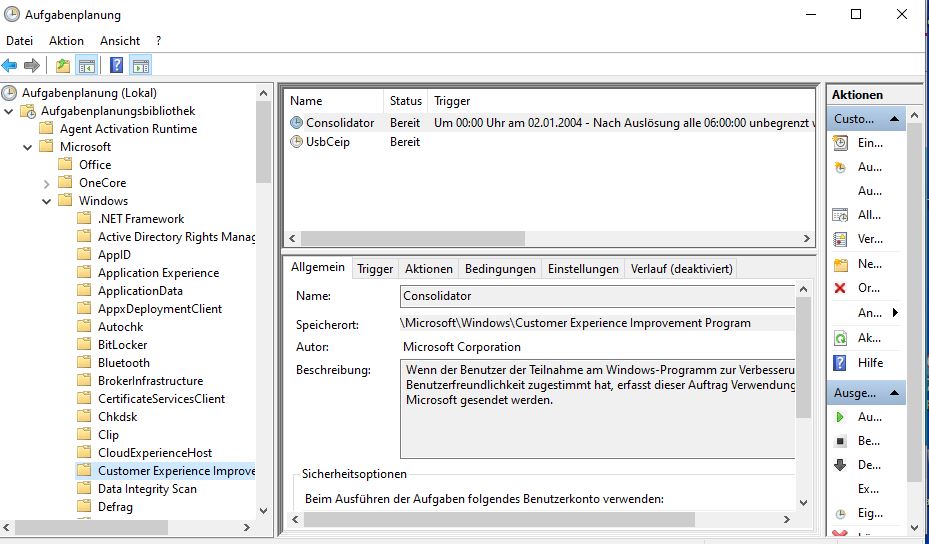Click inside the Beschreibung description box
This screenshot has width=929, height=544.
coord(597,409)
